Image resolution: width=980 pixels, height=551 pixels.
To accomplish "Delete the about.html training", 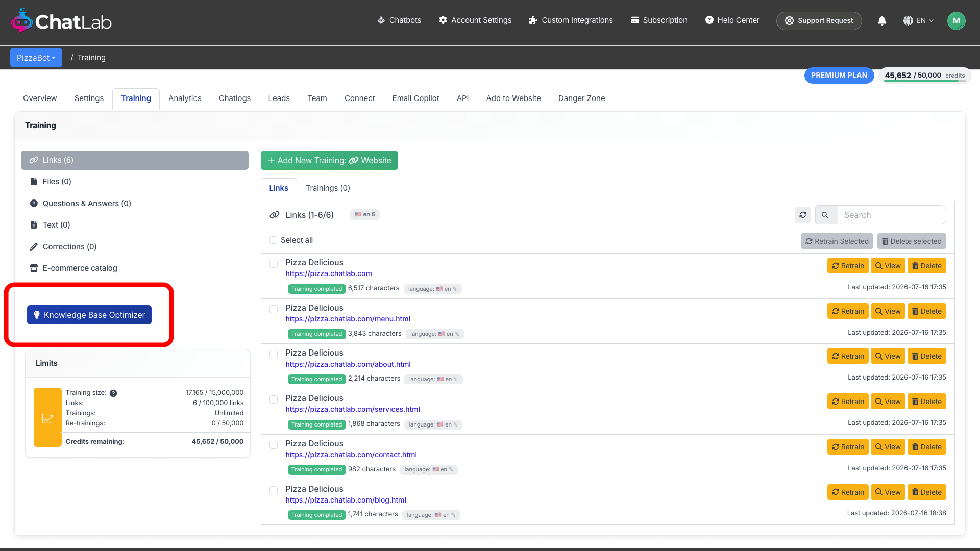I will click(927, 356).
